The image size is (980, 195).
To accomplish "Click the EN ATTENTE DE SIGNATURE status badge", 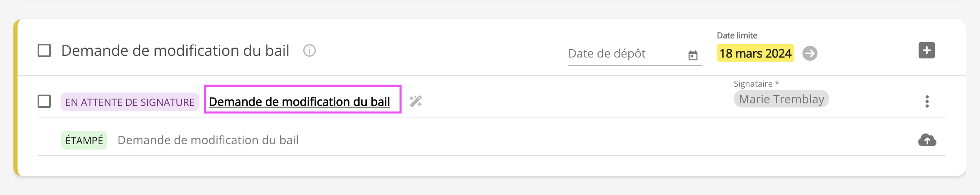I will (129, 102).
